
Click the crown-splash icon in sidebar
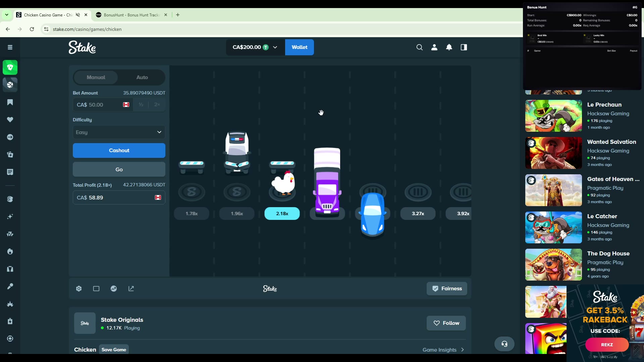click(x=10, y=304)
